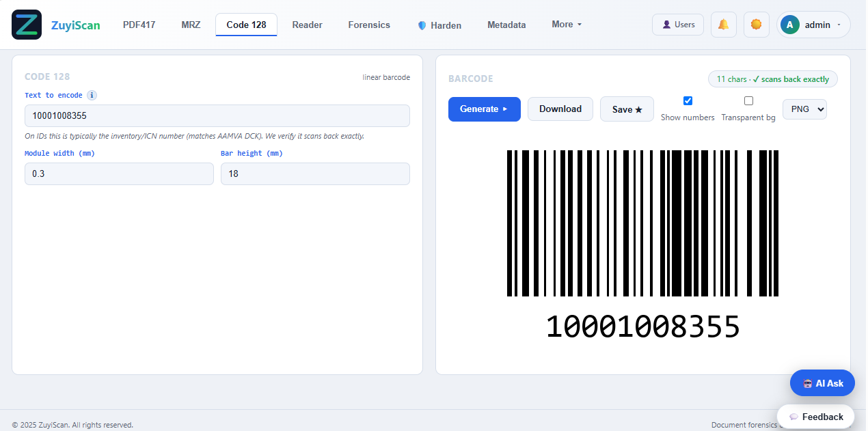Open the admin account dropdown arrow
The width and height of the screenshot is (868, 431).
click(x=839, y=25)
